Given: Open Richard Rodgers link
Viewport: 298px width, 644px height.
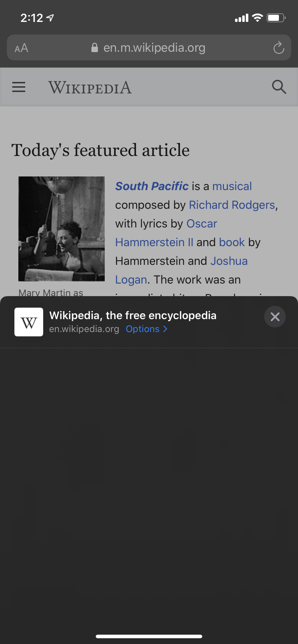Looking at the screenshot, I should [232, 205].
